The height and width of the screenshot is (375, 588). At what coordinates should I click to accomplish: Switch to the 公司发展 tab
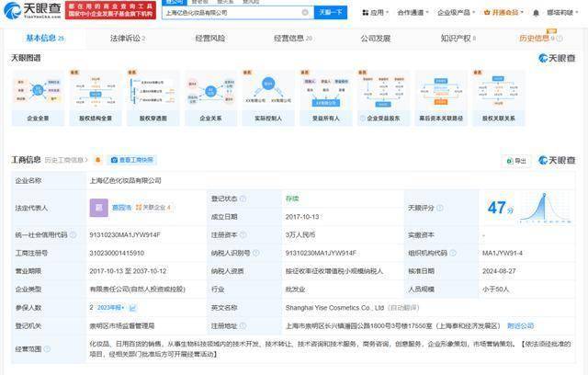coord(376,39)
